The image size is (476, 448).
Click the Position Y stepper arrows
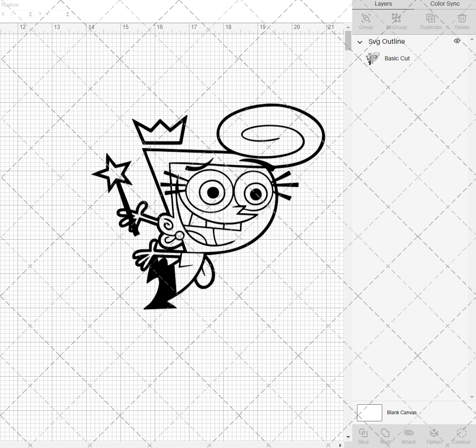[x=68, y=14]
